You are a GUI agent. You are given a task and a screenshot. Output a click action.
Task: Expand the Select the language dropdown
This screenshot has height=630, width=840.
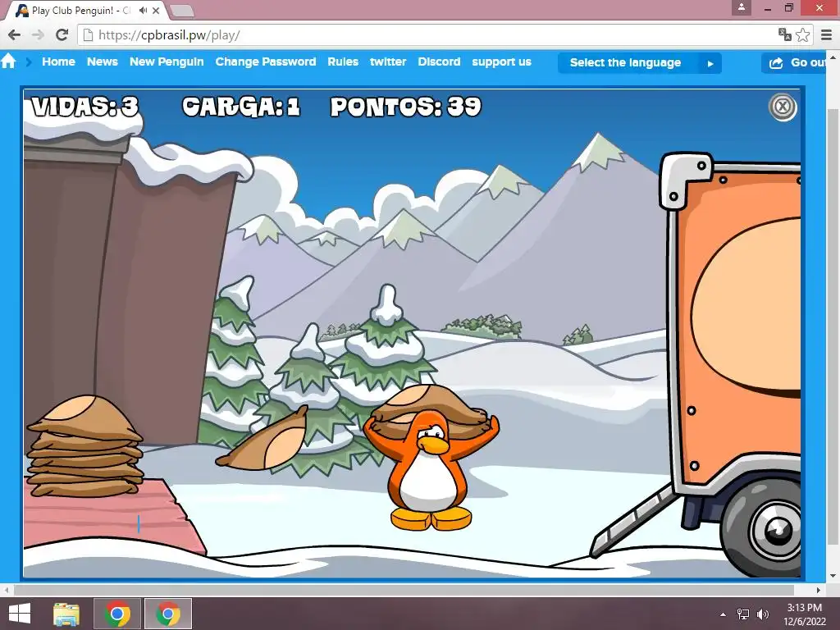[640, 62]
